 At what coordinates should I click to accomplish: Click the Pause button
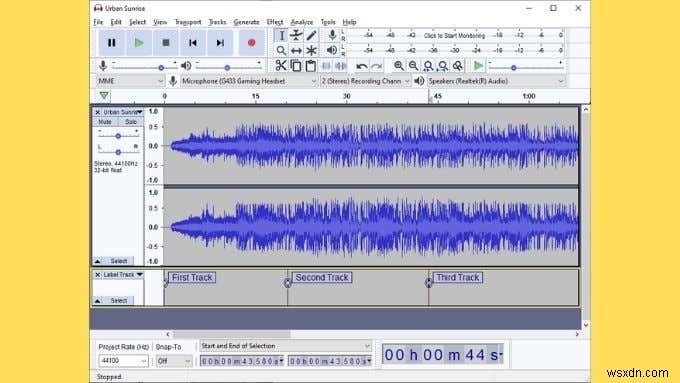pos(111,43)
